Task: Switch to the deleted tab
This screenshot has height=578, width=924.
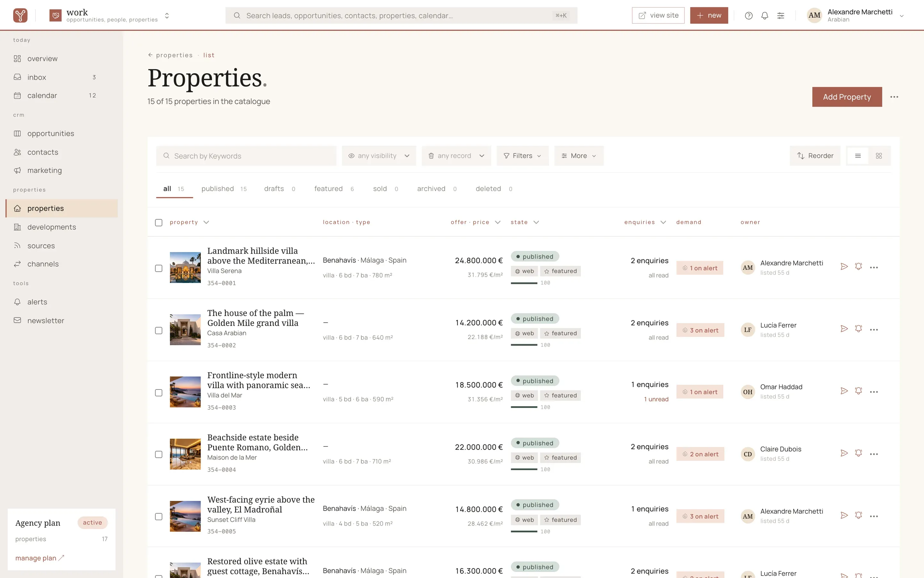Action: coord(494,189)
